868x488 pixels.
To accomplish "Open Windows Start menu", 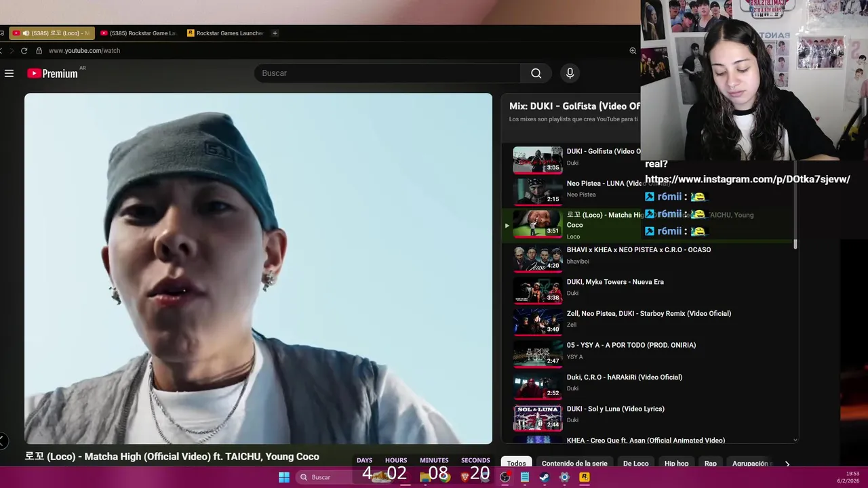I will (284, 477).
